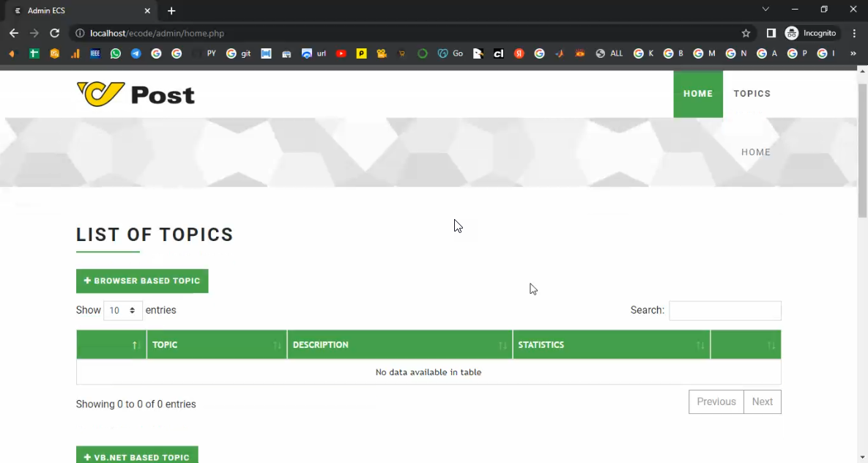Click the HOME breadcrumb link
This screenshot has width=868, height=463.
[x=756, y=152]
